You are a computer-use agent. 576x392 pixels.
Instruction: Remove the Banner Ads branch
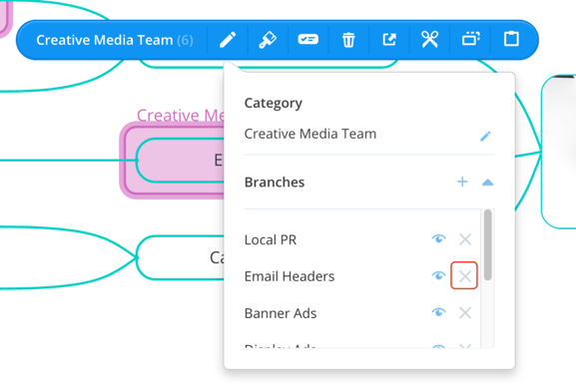pos(465,313)
